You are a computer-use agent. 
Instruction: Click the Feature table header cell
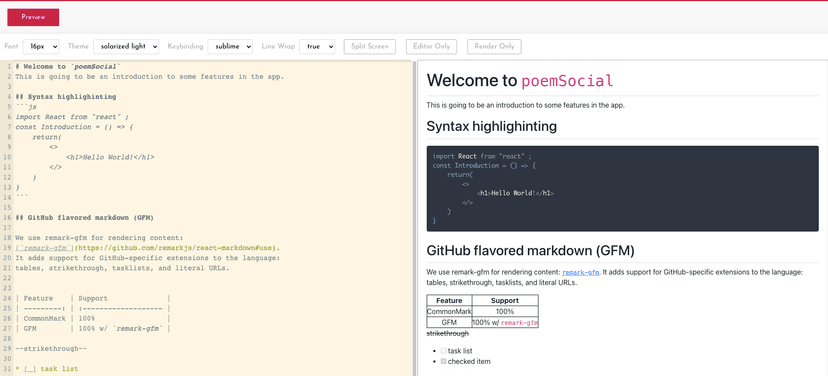click(x=449, y=300)
